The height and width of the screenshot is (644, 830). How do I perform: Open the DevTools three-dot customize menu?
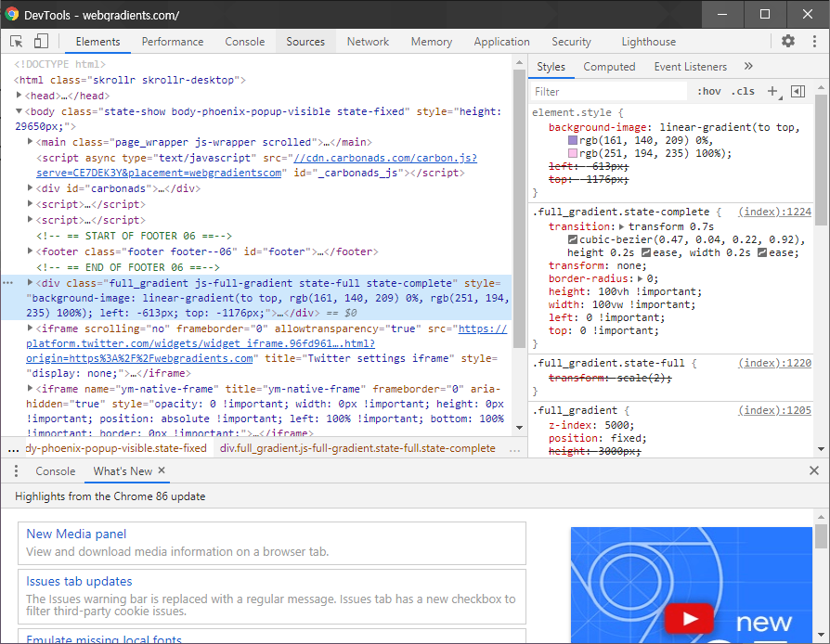pyautogui.click(x=814, y=41)
